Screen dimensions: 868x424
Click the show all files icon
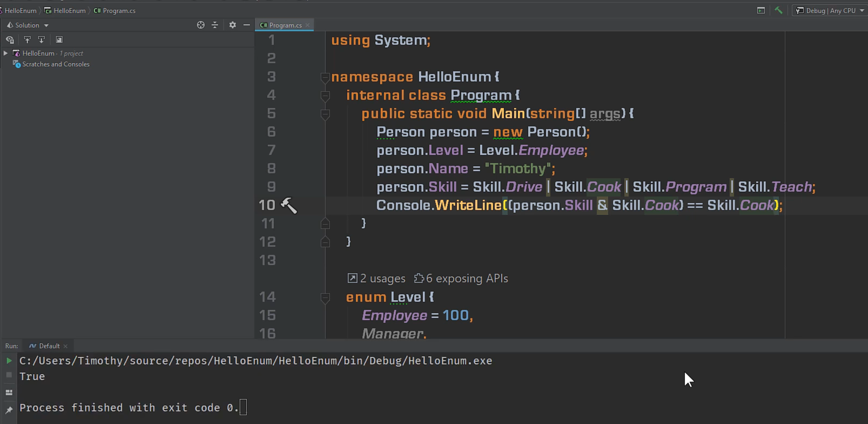click(x=10, y=40)
